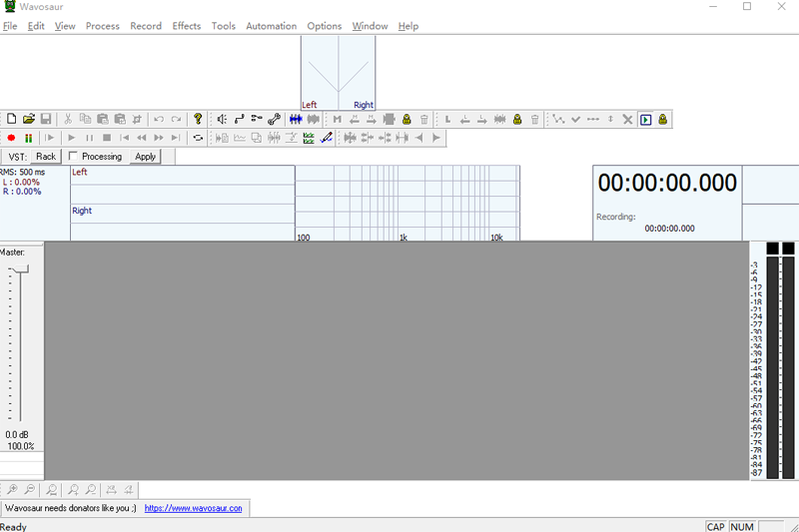The width and height of the screenshot is (799, 532).
Task: Toggle the loop playback icon
Action: [x=198, y=138]
